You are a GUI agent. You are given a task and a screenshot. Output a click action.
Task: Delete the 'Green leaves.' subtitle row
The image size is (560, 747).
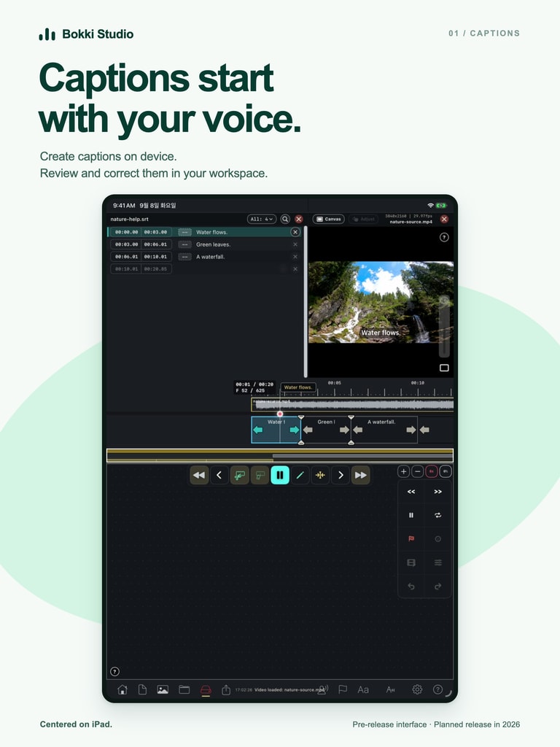[295, 244]
